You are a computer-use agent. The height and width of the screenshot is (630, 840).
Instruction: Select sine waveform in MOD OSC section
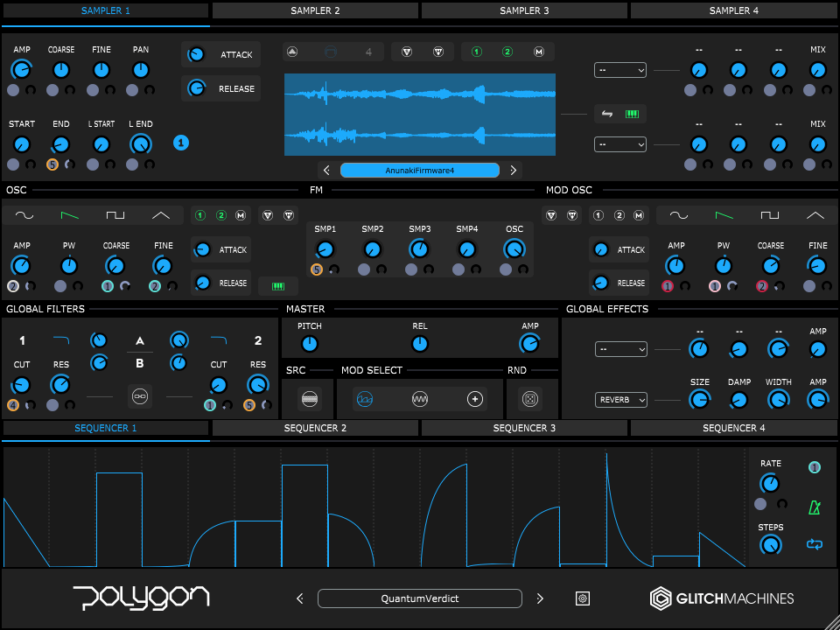679,215
